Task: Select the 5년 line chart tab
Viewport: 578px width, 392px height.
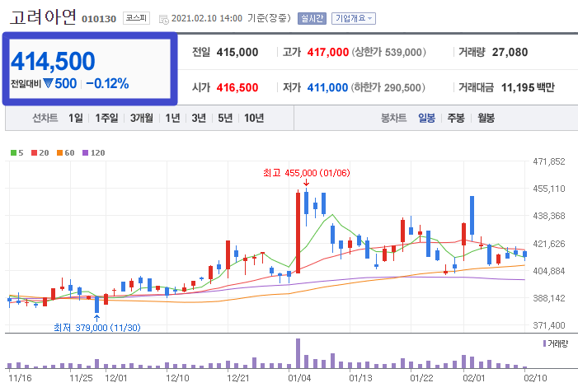Action: [225, 118]
